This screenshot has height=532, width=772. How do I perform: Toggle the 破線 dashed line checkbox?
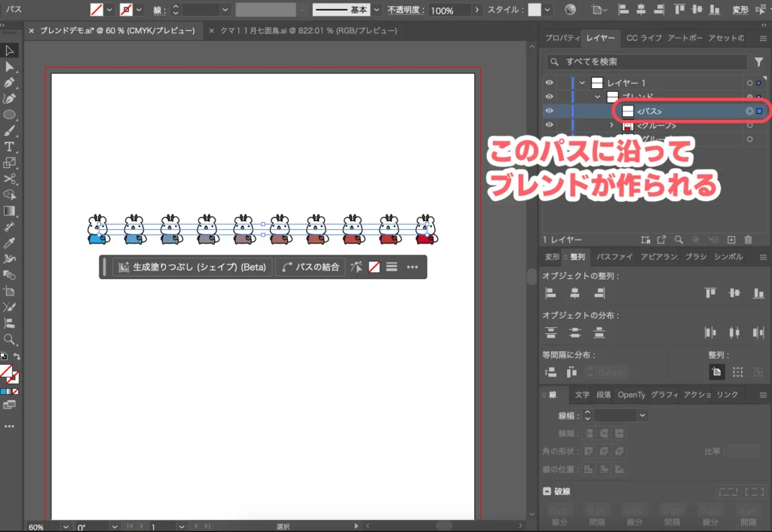coord(547,491)
